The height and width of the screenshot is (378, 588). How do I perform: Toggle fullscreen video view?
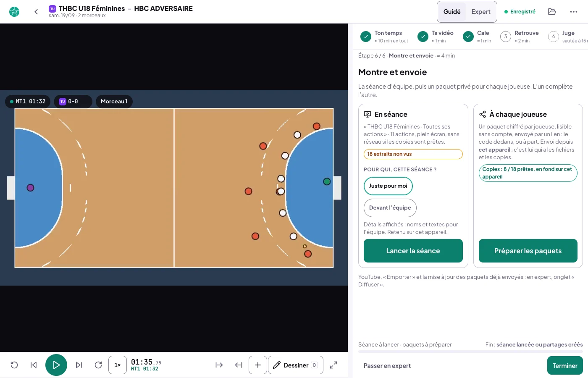point(333,365)
